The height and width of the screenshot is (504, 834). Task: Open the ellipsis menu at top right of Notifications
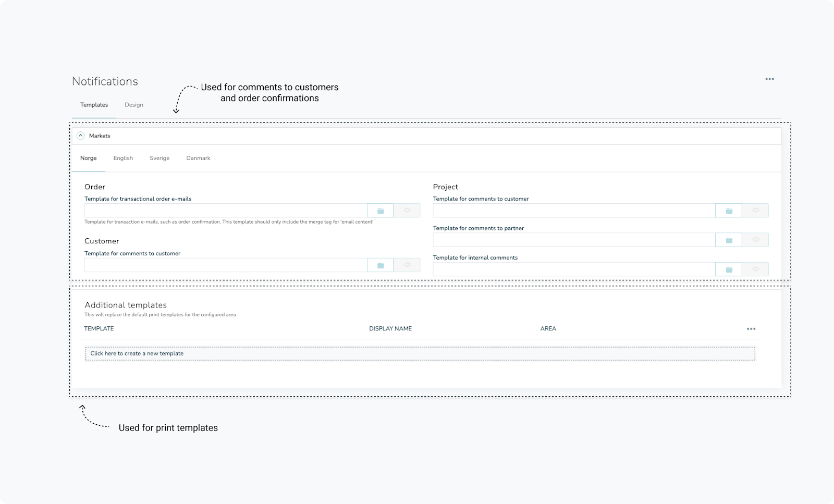point(769,79)
